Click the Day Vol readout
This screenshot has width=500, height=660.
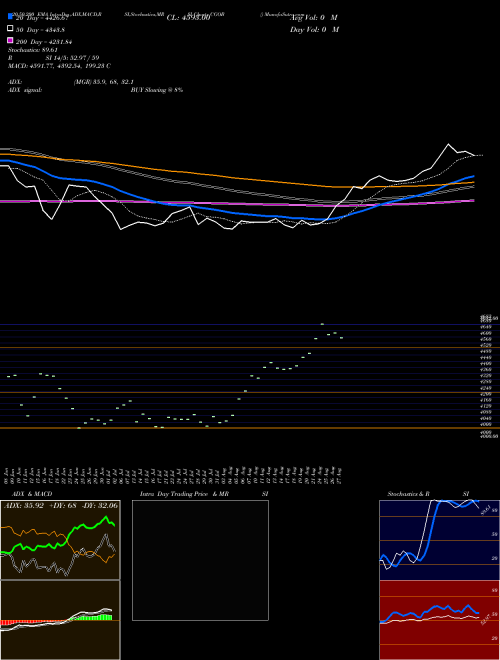314,29
